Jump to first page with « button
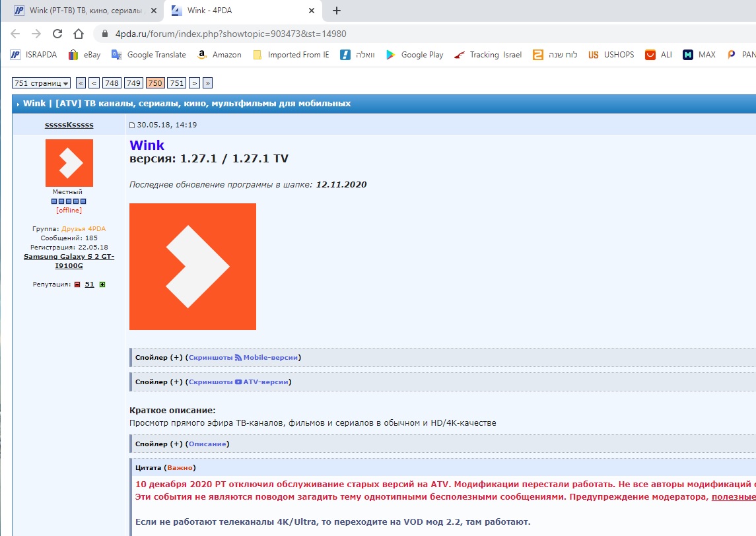The height and width of the screenshot is (536, 756). click(81, 83)
